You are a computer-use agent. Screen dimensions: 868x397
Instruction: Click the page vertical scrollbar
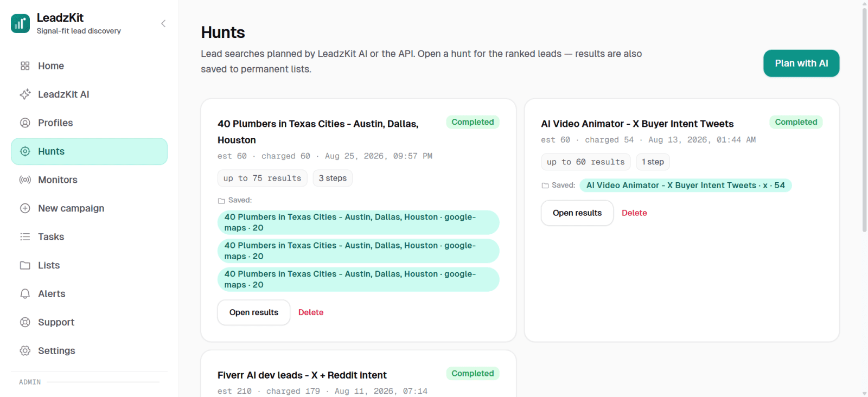pyautogui.click(x=864, y=119)
